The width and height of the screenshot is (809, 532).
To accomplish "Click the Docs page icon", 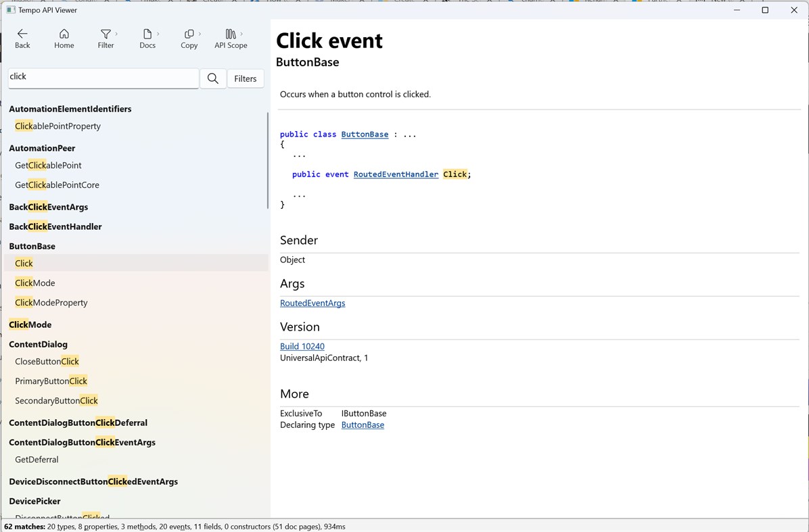I will click(x=147, y=34).
